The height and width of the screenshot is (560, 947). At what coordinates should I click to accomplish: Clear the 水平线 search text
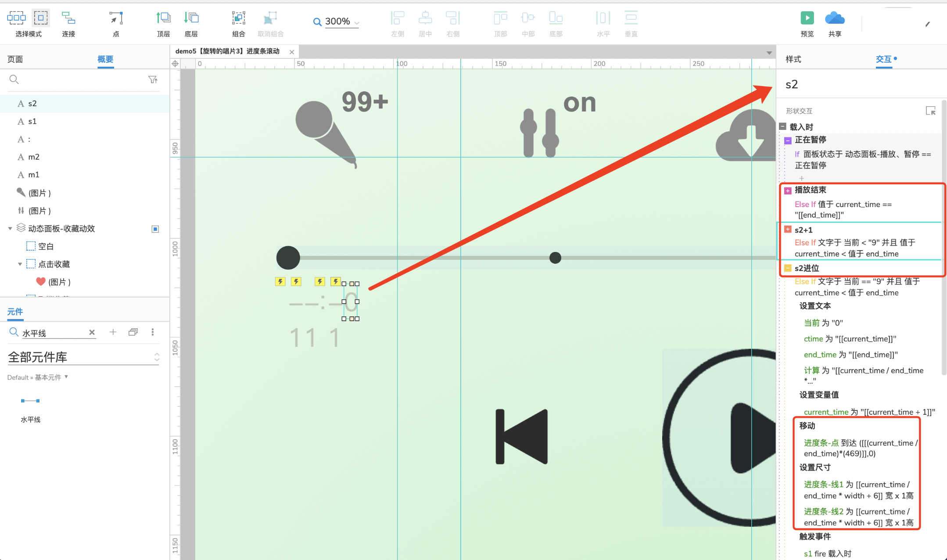pos(92,333)
